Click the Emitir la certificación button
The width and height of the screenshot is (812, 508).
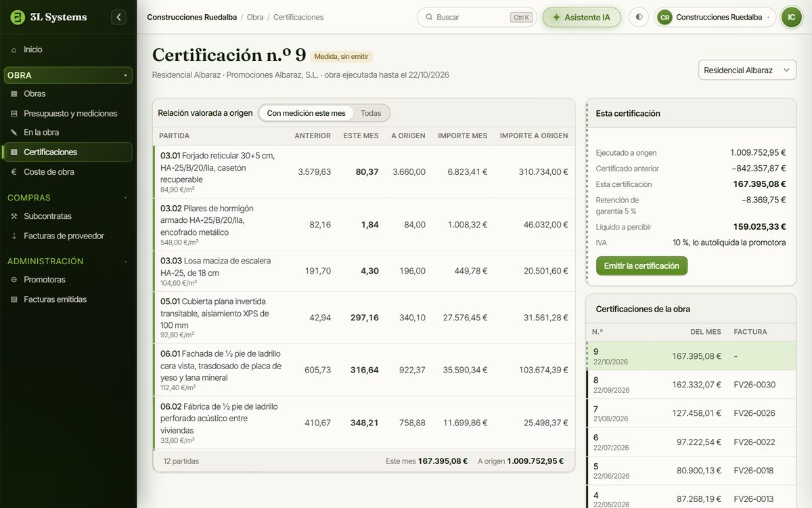click(641, 266)
